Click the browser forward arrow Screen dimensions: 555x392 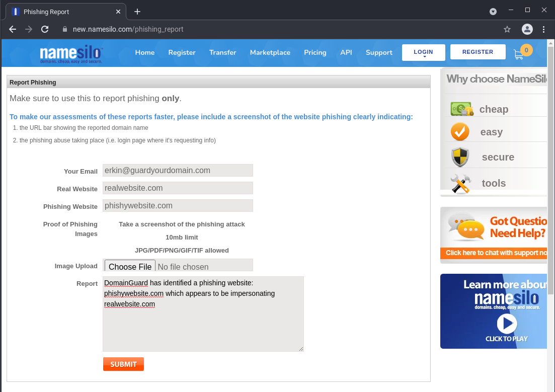coord(29,29)
